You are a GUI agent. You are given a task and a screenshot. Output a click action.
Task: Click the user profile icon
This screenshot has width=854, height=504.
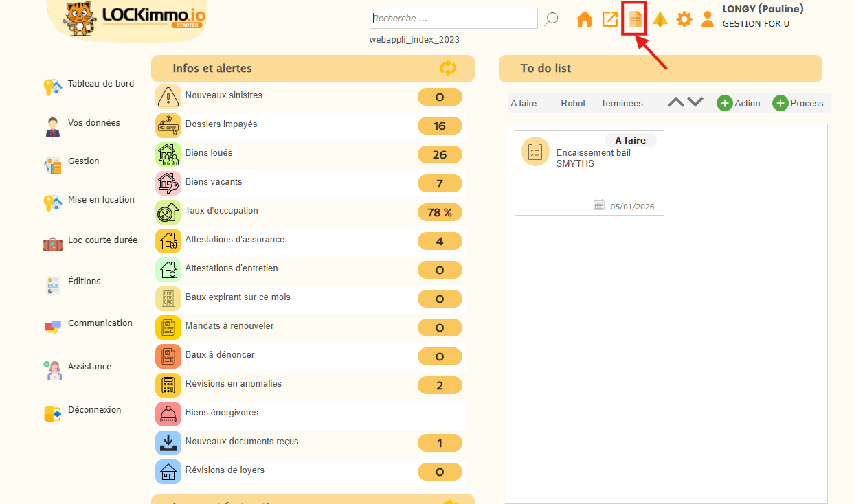point(708,19)
